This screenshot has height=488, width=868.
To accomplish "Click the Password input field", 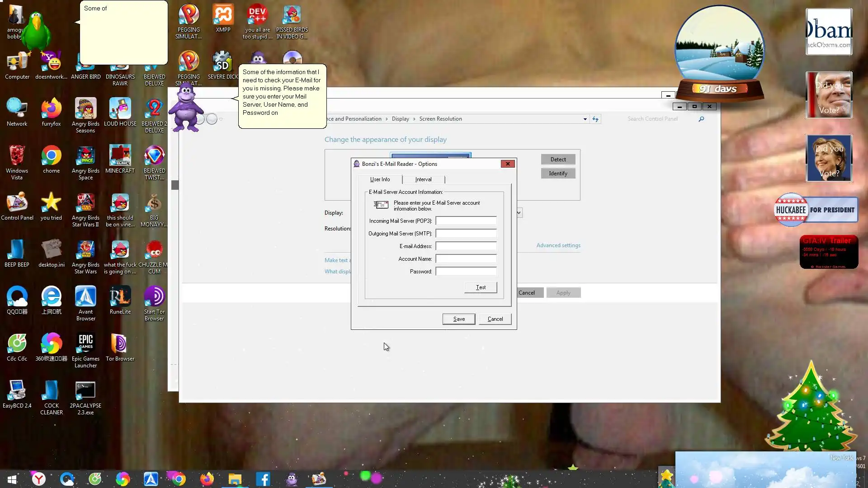I will coord(466,272).
